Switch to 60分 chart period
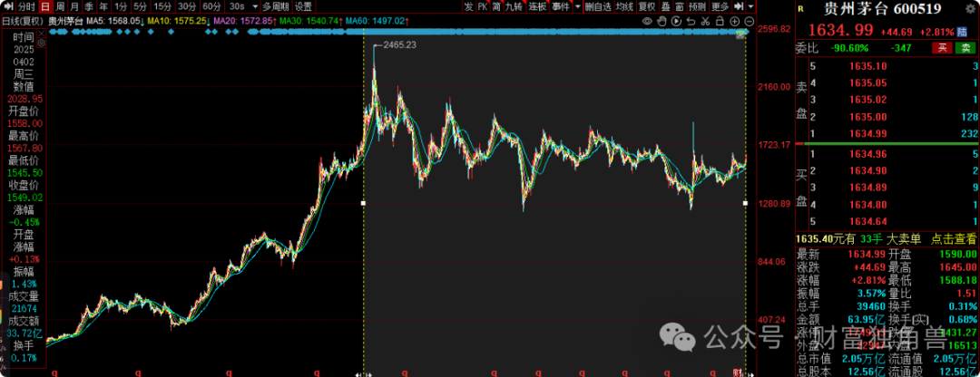The image size is (980, 377). (211, 6)
